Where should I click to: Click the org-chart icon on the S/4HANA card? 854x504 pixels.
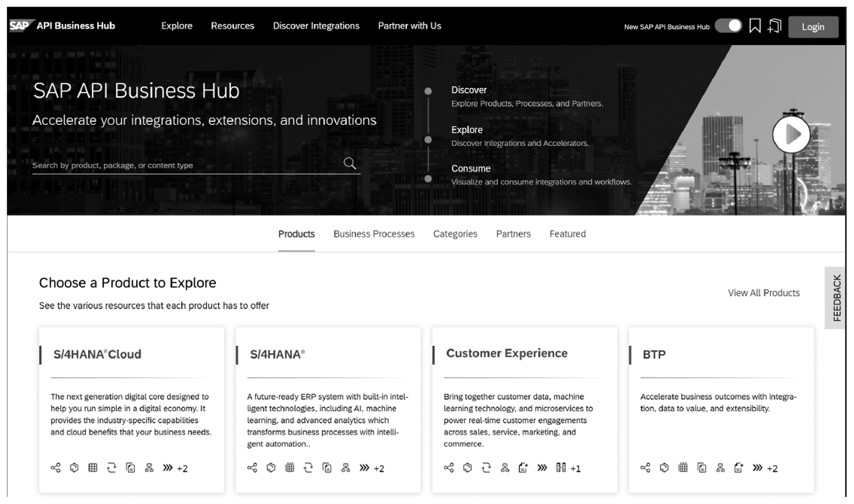coord(346,467)
